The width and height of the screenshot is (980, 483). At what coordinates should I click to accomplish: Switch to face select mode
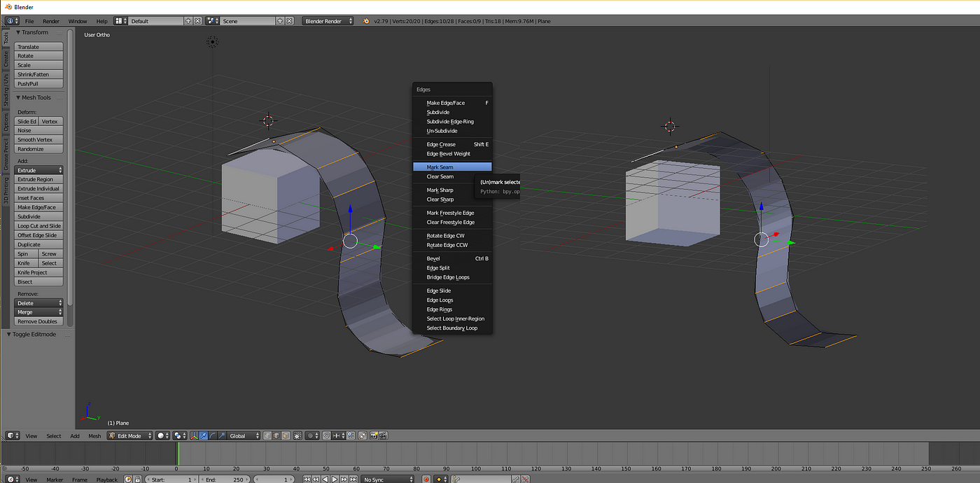[286, 435]
